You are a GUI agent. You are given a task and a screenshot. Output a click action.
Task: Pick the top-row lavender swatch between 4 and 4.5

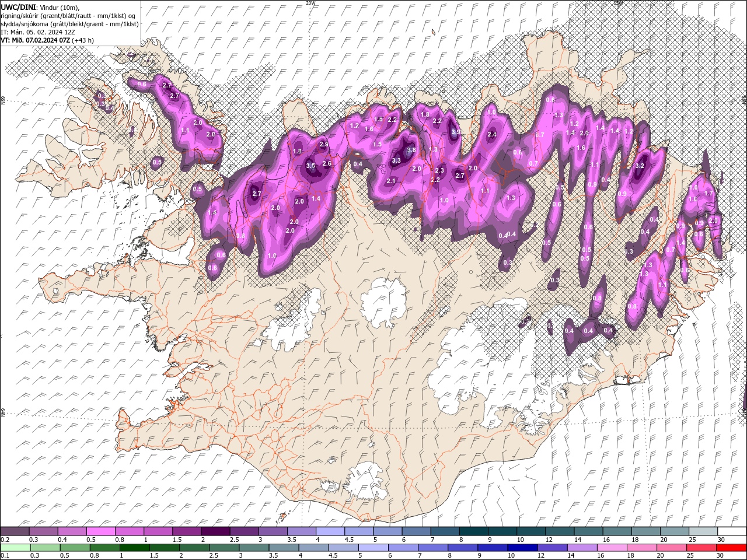coord(329,531)
